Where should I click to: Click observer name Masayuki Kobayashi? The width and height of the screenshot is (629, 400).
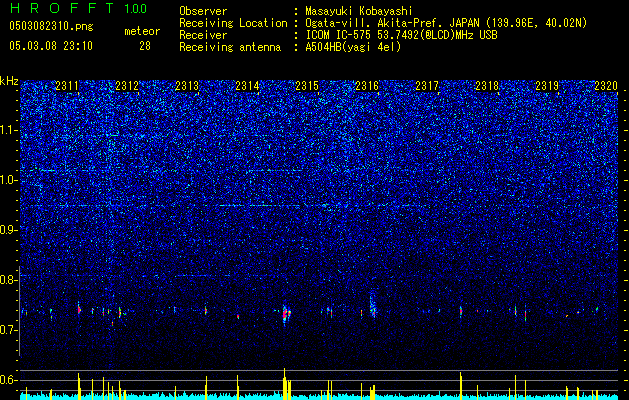(359, 11)
